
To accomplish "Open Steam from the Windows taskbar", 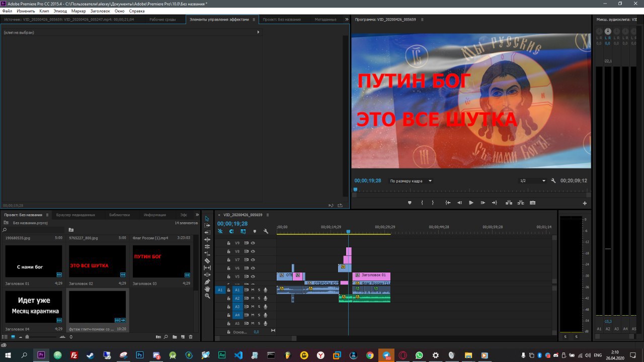I will click(90, 355).
